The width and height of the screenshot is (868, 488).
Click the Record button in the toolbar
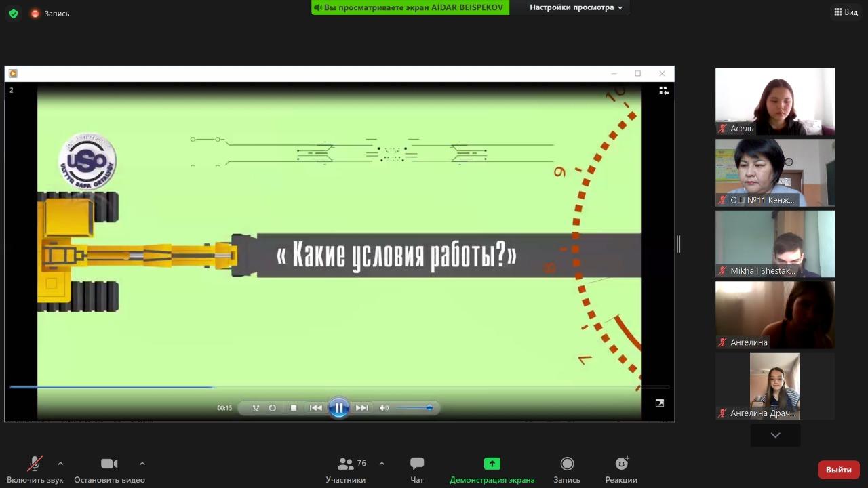click(x=567, y=464)
